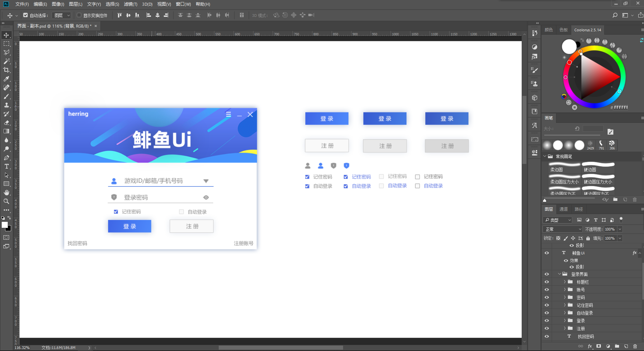Open the 文件(F) menu
Image resolution: width=644 pixels, height=351 pixels.
[x=22, y=4]
